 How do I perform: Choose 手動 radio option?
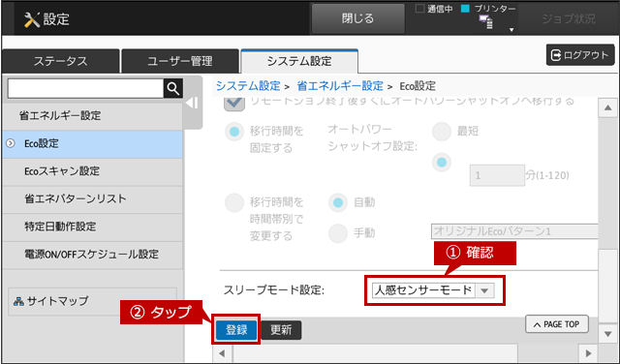pyautogui.click(x=338, y=232)
